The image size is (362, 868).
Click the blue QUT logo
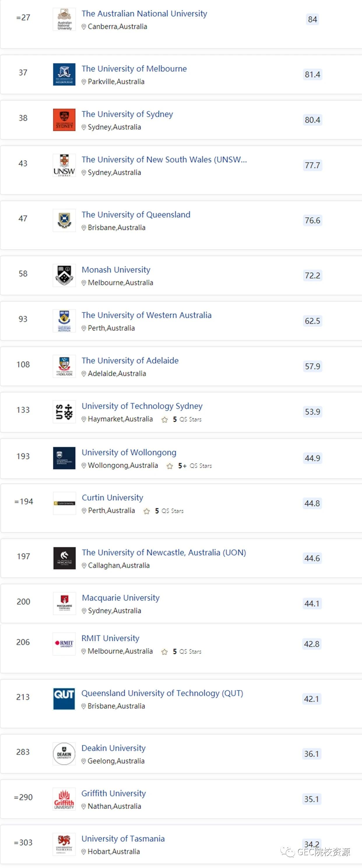pyautogui.click(x=64, y=698)
